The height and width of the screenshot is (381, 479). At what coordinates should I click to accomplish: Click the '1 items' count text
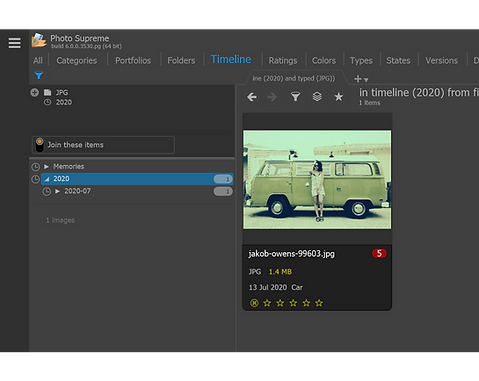pos(369,103)
